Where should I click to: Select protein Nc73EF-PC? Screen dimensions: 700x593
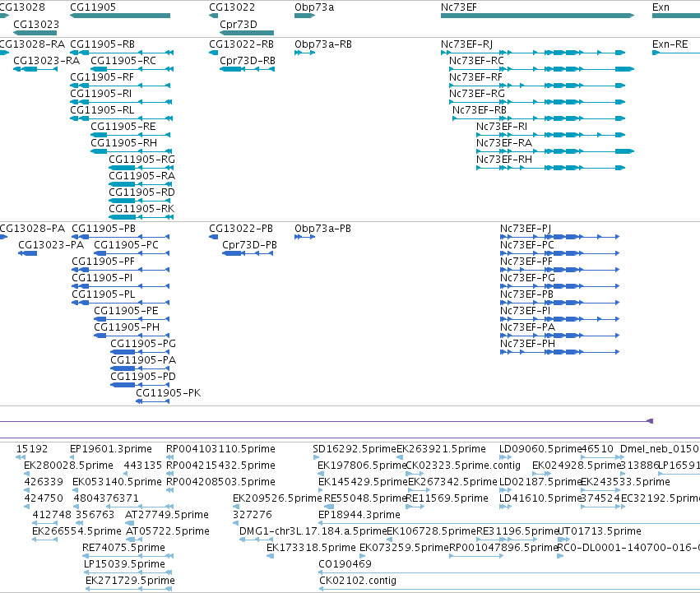click(560, 253)
